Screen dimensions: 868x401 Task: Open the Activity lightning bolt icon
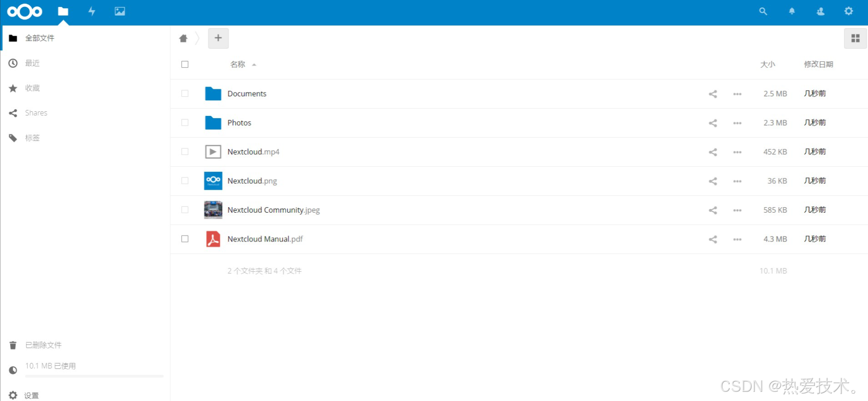92,11
